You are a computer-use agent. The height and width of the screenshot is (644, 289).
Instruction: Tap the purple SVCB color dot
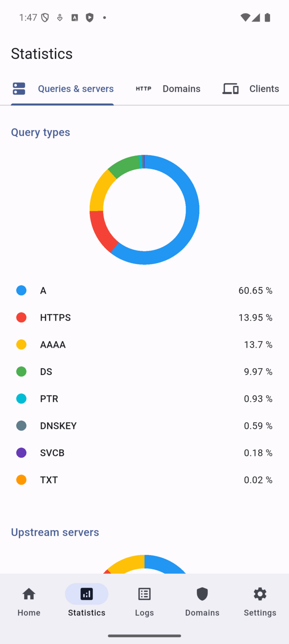pos(21,453)
